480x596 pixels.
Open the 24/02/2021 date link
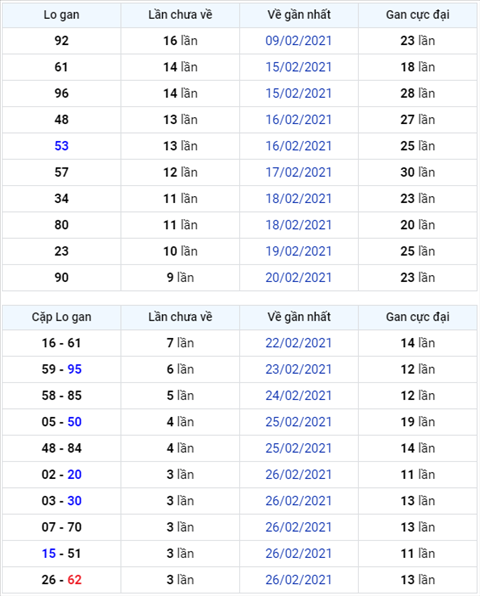point(298,395)
